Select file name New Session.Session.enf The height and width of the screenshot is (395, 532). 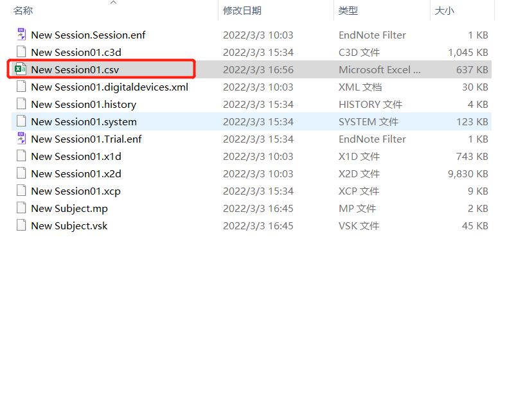coord(88,35)
